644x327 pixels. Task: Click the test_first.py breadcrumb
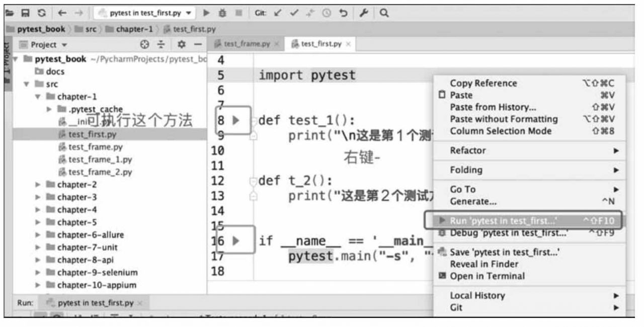pos(190,29)
